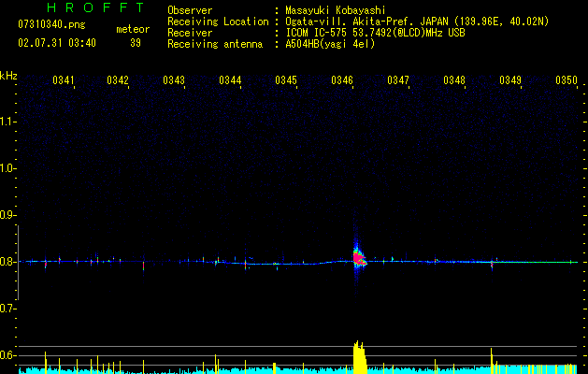Click the HROFFT title text
This screenshot has width=588, height=374.
point(95,7)
